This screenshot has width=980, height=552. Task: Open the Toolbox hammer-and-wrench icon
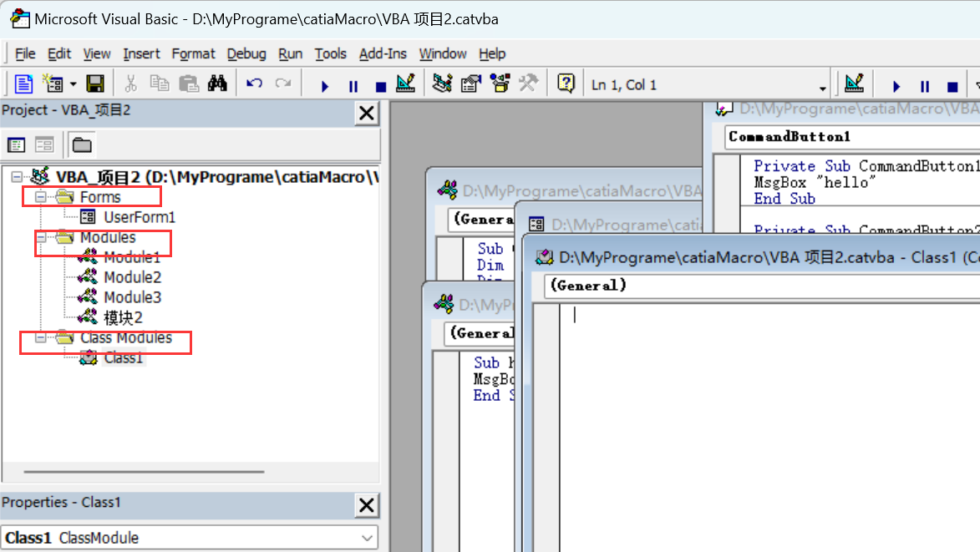click(x=528, y=84)
